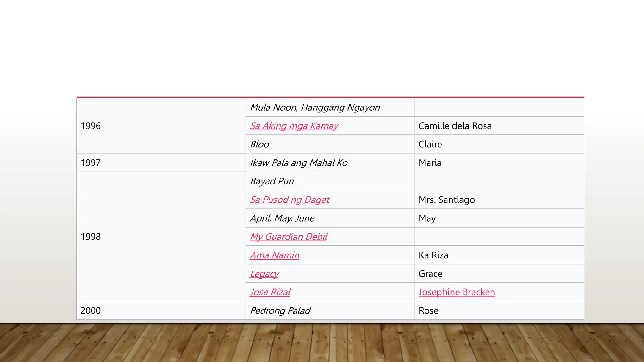The width and height of the screenshot is (644, 362).
Task: Select the Ka Riza role cell
Action: 433,255
